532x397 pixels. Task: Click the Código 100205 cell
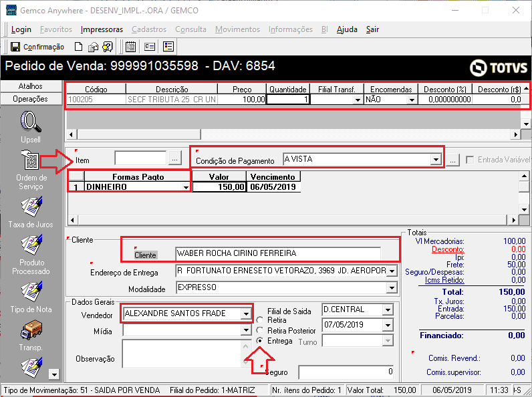click(x=96, y=100)
